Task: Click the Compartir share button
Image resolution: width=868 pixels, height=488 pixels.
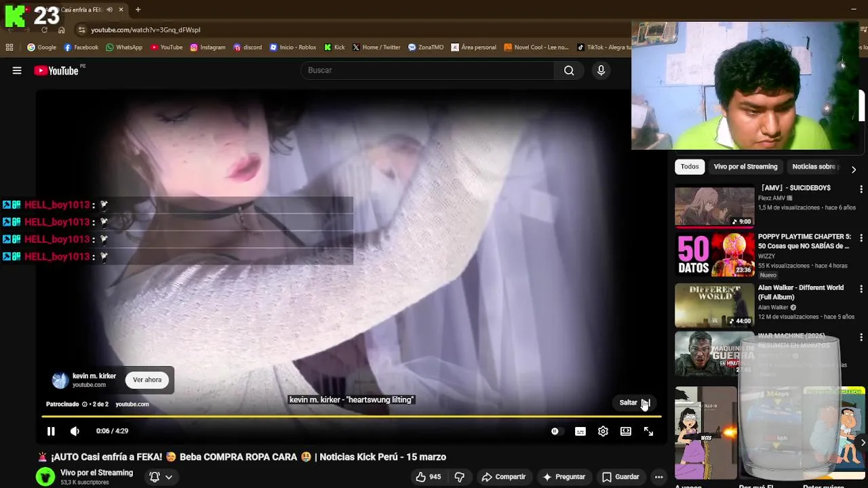Action: click(503, 477)
